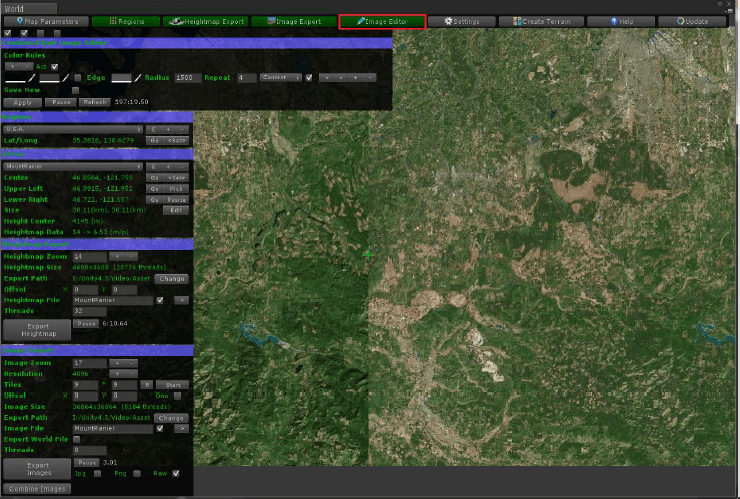This screenshot has width=740, height=499.
Task: Click the Update button
Action: (692, 21)
